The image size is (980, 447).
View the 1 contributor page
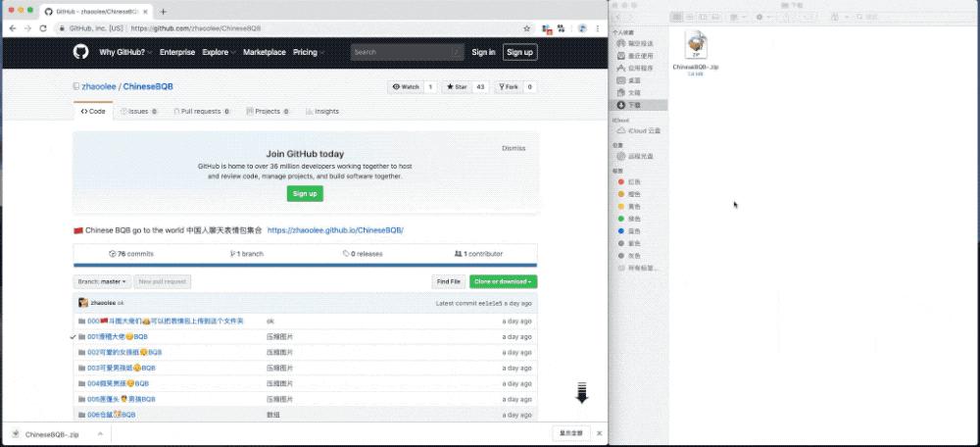pyautogui.click(x=479, y=254)
